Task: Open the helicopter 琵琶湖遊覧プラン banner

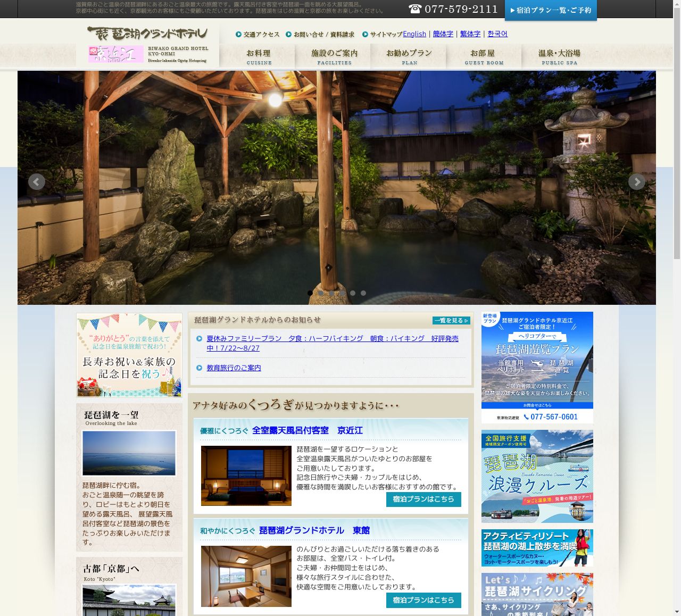Action: tap(537, 367)
